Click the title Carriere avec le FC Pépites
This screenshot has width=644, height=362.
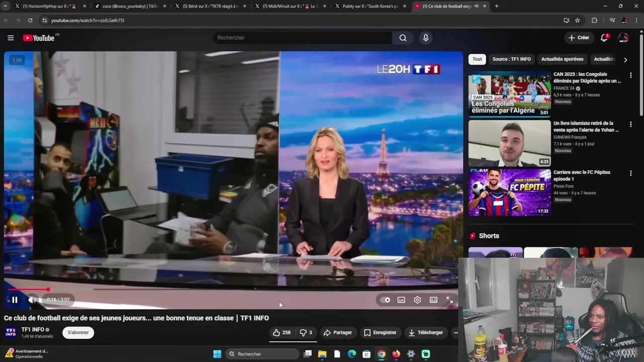pyautogui.click(x=582, y=175)
